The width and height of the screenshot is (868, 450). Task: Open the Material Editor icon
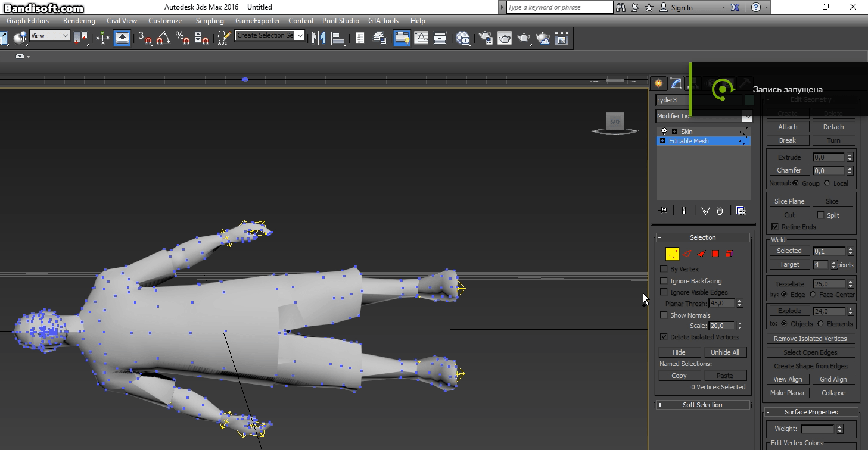[463, 38]
